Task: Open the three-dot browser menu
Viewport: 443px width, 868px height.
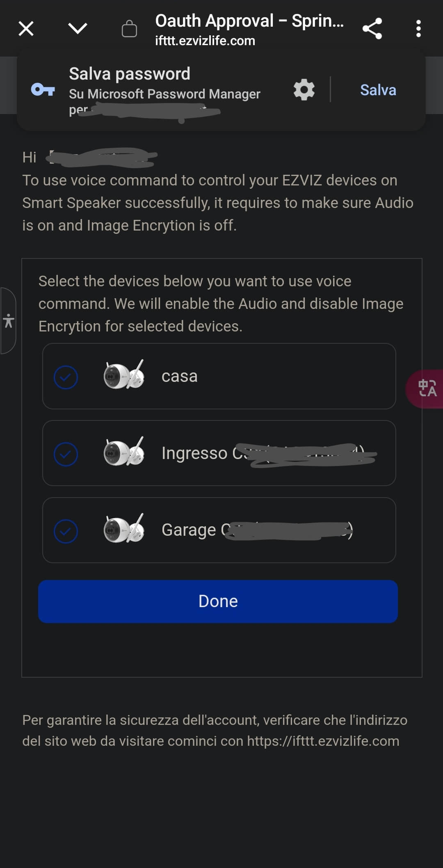Action: click(x=418, y=29)
